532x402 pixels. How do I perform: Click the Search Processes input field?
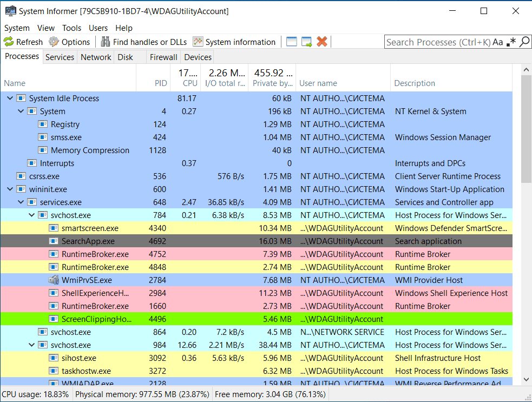pyautogui.click(x=438, y=42)
